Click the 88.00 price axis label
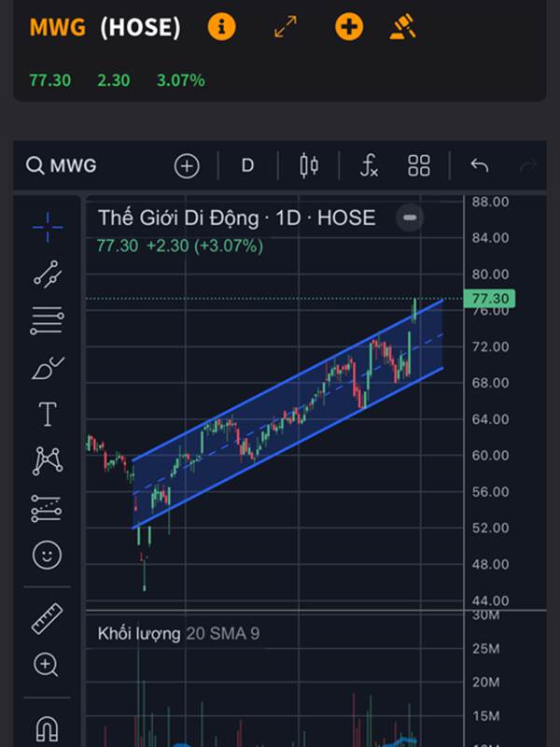The image size is (560, 747). (x=491, y=202)
